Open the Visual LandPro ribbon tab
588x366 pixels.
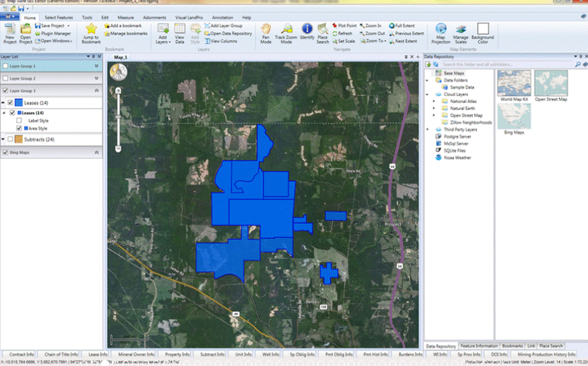point(189,18)
